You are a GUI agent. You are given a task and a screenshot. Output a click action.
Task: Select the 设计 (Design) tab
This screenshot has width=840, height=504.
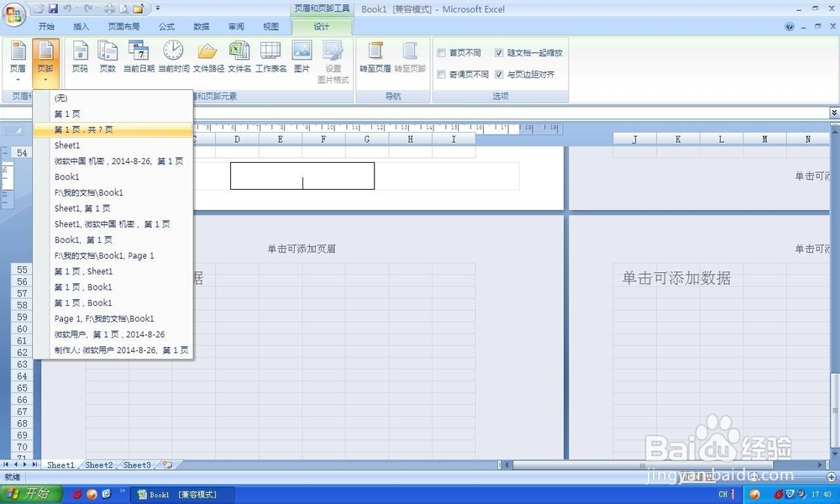322,26
